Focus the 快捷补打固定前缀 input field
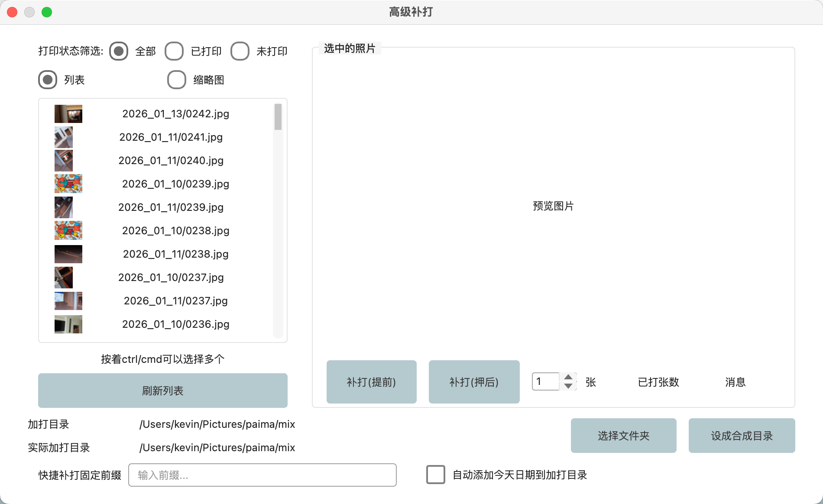This screenshot has width=823, height=504. pos(262,475)
